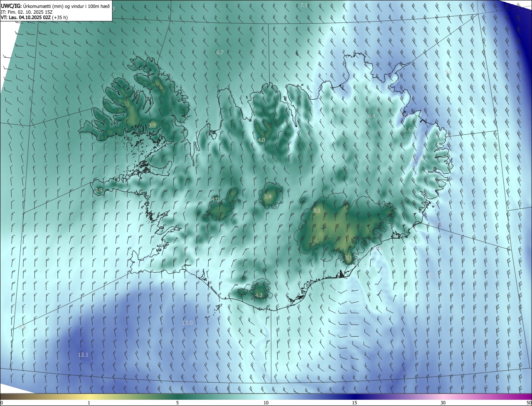Screen dimensions: 532x406
Task: Click the 3.9 value label on the peninsula
Action: (99, 190)
